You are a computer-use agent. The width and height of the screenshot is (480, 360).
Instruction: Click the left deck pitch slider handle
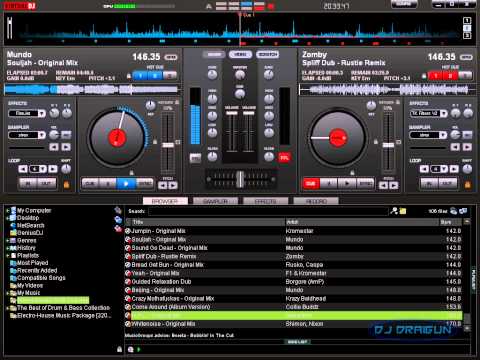pyautogui.click(x=168, y=145)
